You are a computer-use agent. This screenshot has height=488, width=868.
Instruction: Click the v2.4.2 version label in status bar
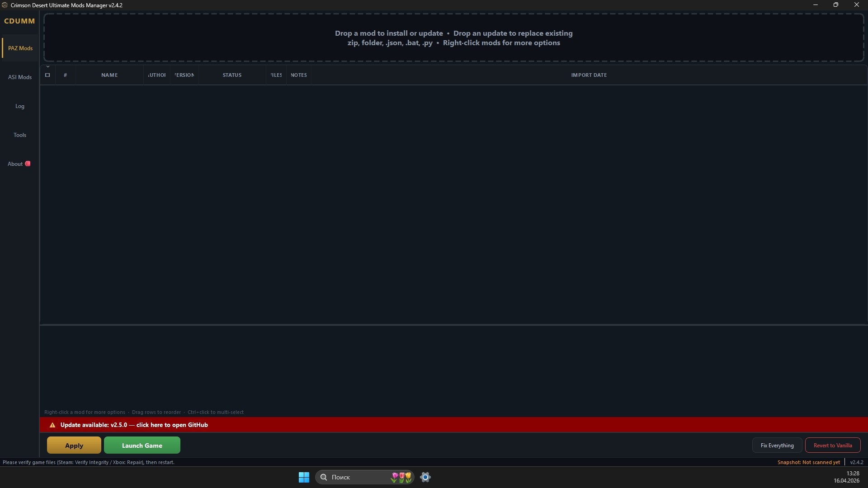[x=857, y=462]
